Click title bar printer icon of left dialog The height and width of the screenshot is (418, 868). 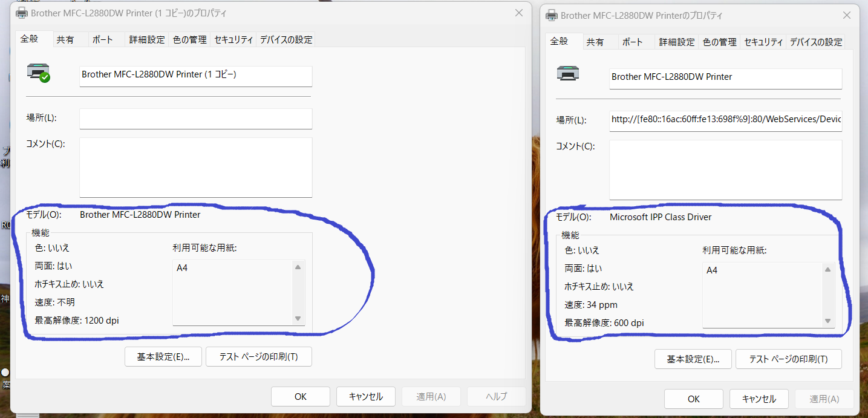coord(22,13)
